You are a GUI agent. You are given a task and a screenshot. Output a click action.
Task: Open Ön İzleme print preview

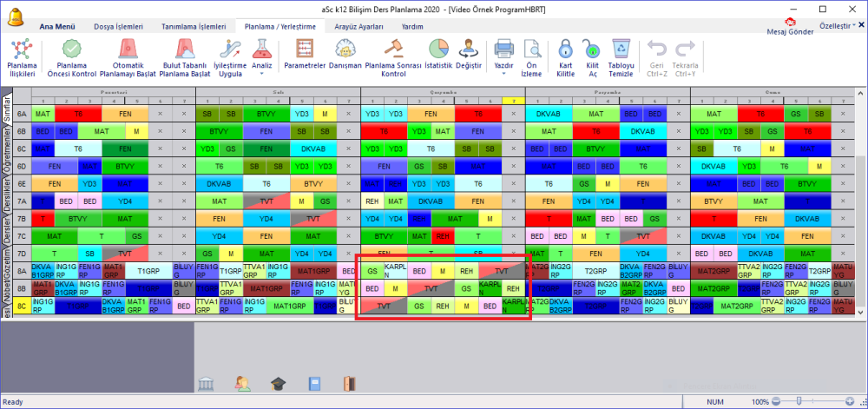click(x=531, y=57)
